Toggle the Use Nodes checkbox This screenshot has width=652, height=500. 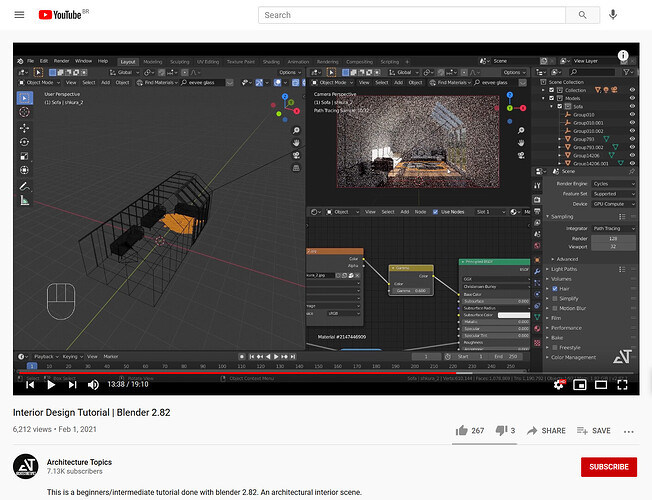click(x=435, y=212)
